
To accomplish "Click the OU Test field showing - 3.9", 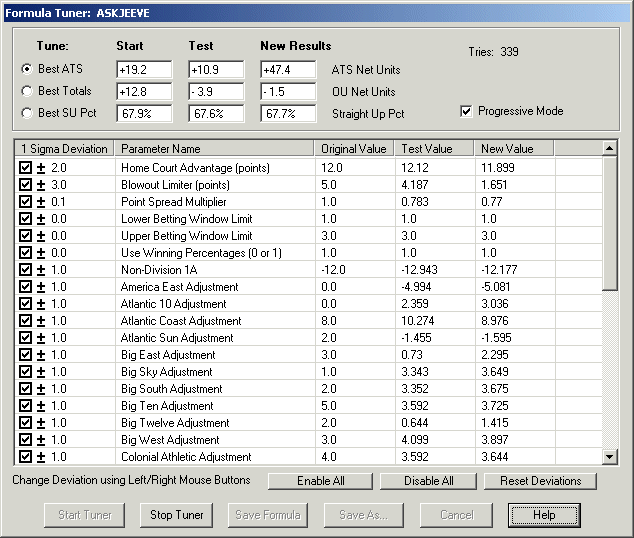I will pos(216,91).
